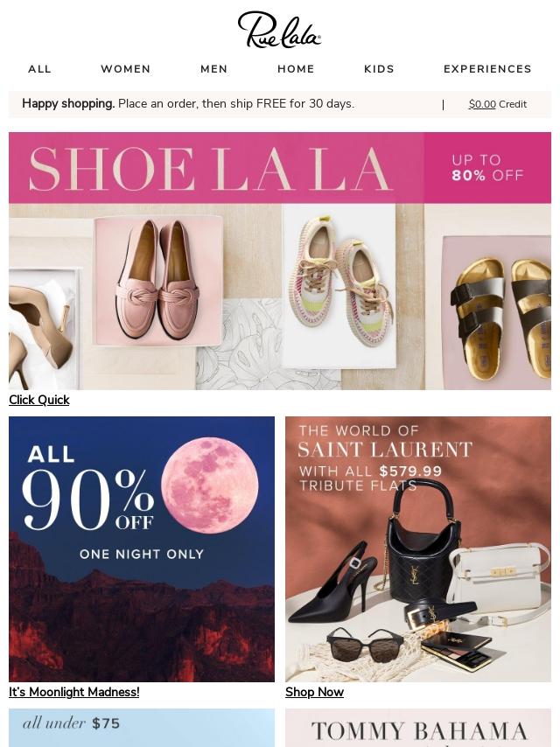Open the HOME category
The width and height of the screenshot is (560, 747).
click(x=296, y=69)
